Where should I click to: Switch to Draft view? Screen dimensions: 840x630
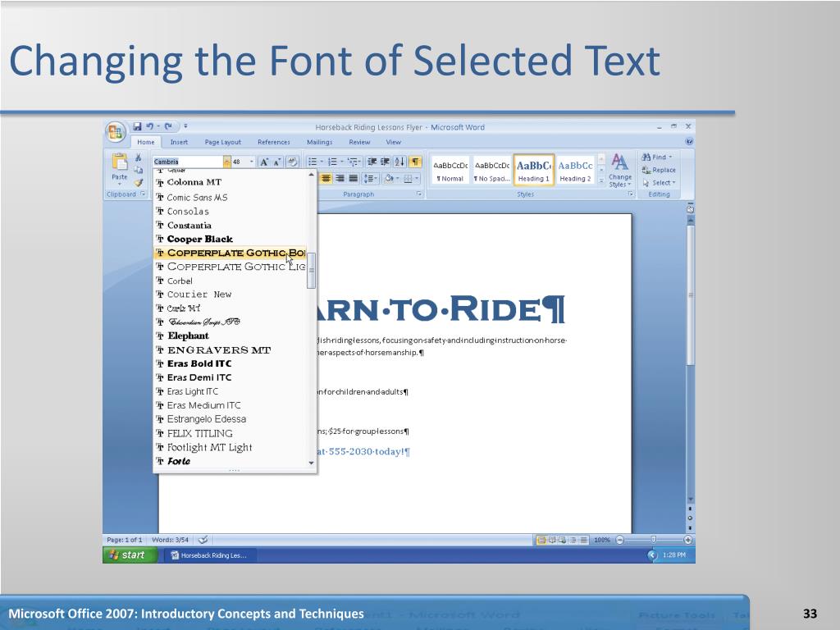click(584, 540)
